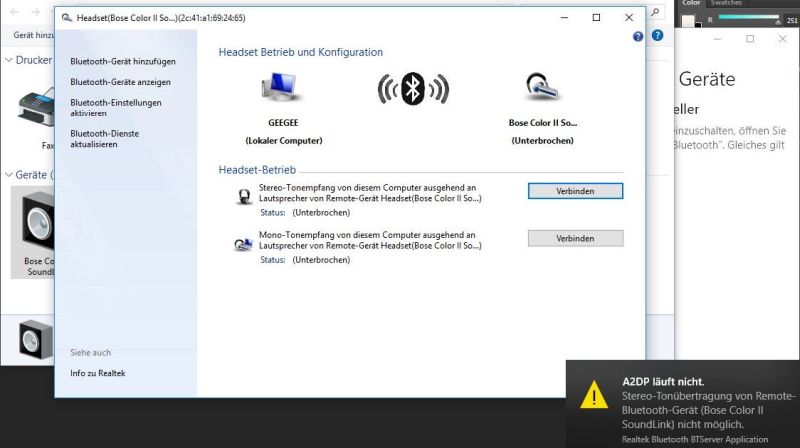Click Gerät hinzufügen toolbar command
Screen dimensions: 800x448
[x=33, y=35]
